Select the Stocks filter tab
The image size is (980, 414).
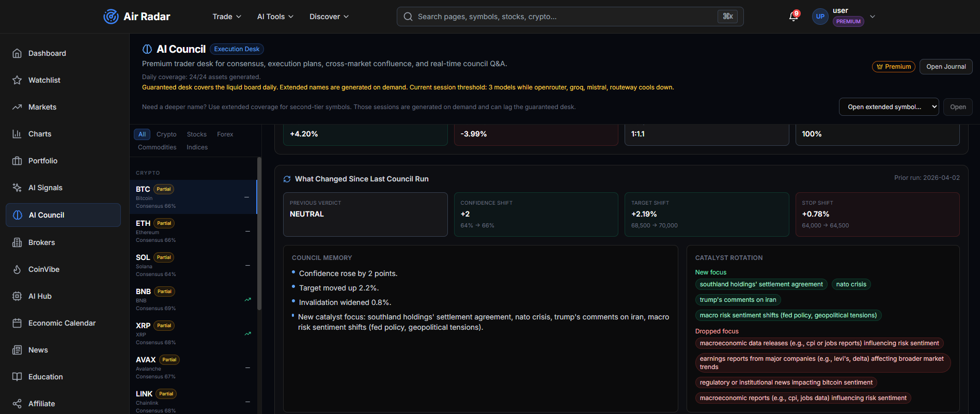coord(197,134)
